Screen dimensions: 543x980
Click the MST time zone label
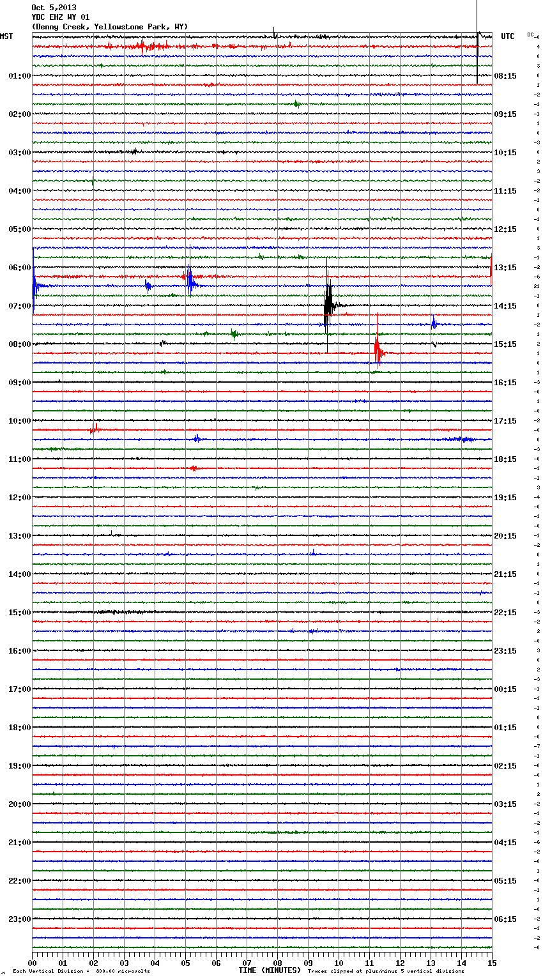[6, 36]
